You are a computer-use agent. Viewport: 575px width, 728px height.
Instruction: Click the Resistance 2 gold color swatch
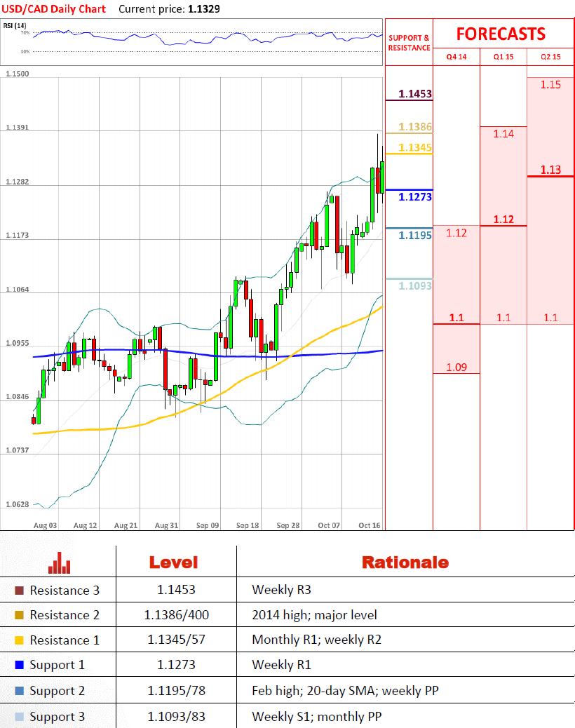(19, 615)
